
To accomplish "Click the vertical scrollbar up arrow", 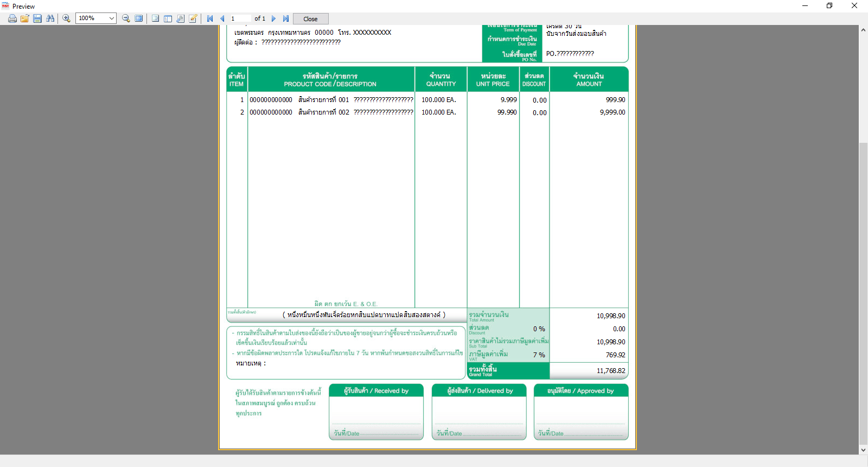I will [x=863, y=30].
